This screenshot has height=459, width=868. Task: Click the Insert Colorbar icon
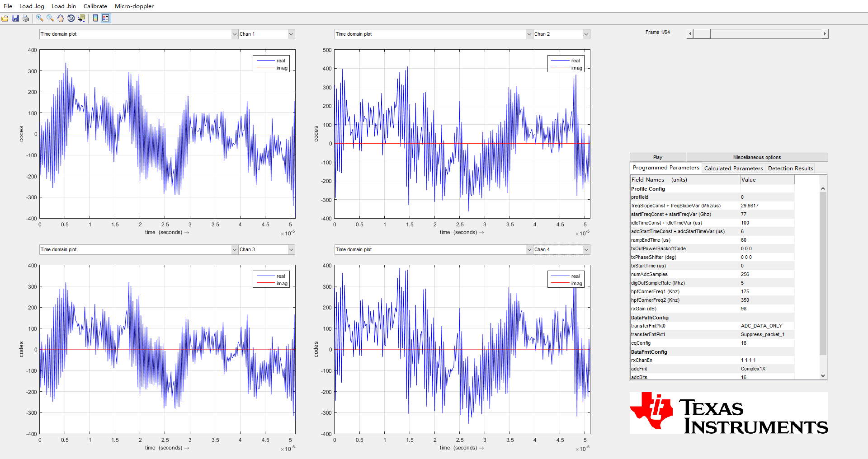(x=95, y=18)
